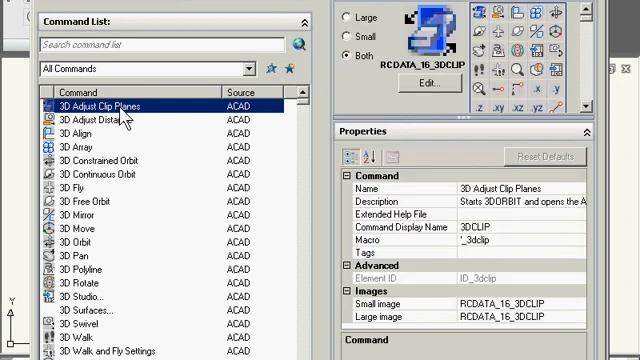Choose the airplane 3D fly image in grid
Screen dimensions: 640x360
coord(498,31)
